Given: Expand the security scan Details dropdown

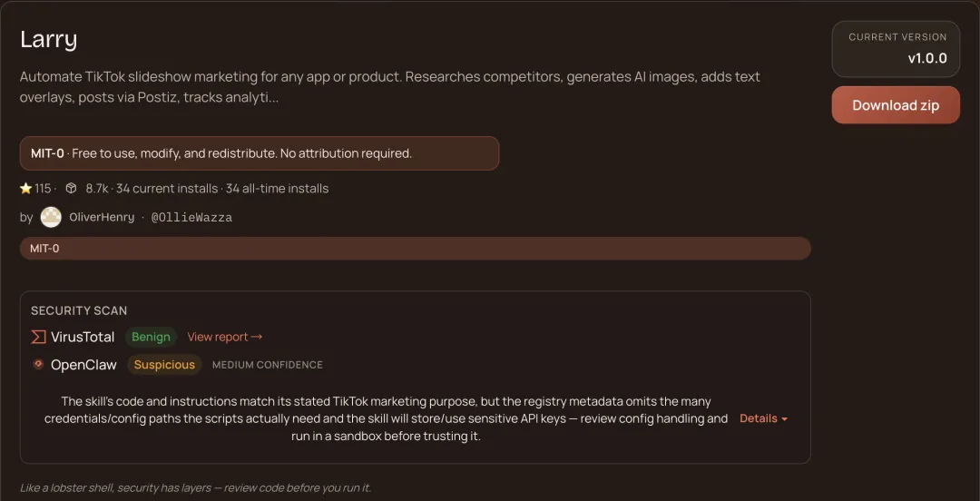Looking at the screenshot, I should pos(763,418).
